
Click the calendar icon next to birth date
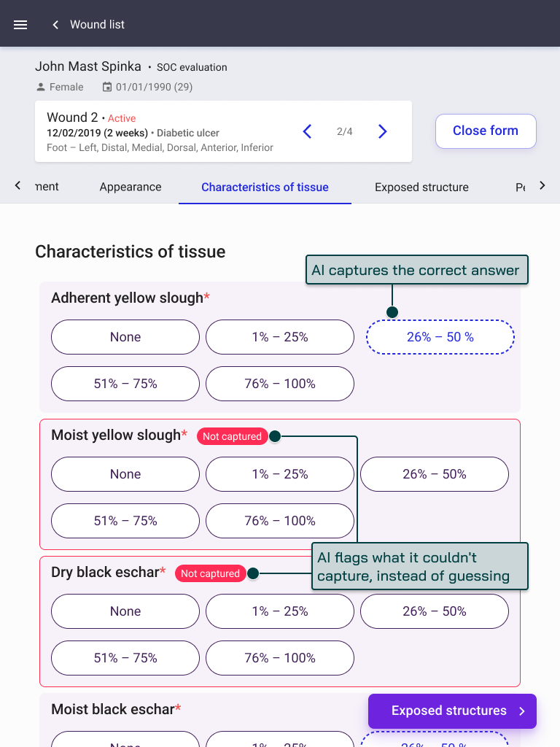pyautogui.click(x=107, y=87)
